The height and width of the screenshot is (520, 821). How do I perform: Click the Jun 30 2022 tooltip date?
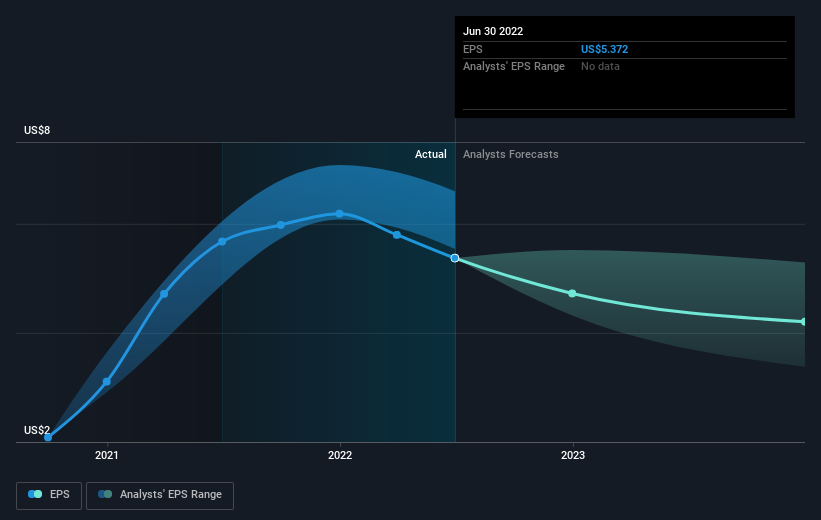493,31
